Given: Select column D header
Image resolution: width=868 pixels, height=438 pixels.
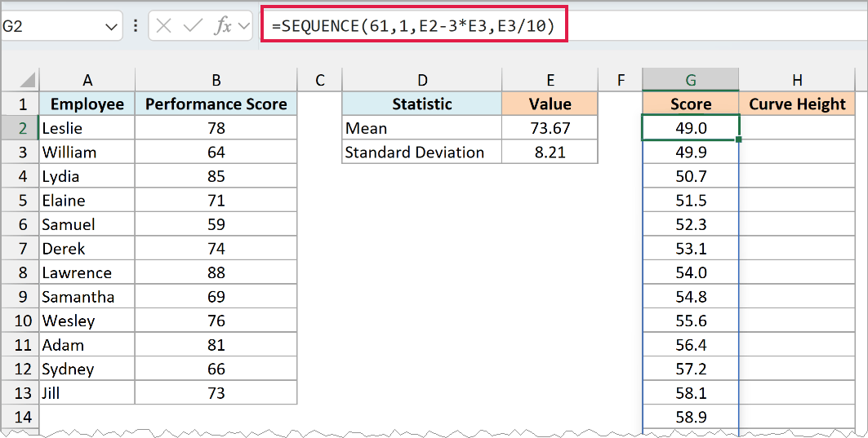Looking at the screenshot, I should (x=422, y=80).
